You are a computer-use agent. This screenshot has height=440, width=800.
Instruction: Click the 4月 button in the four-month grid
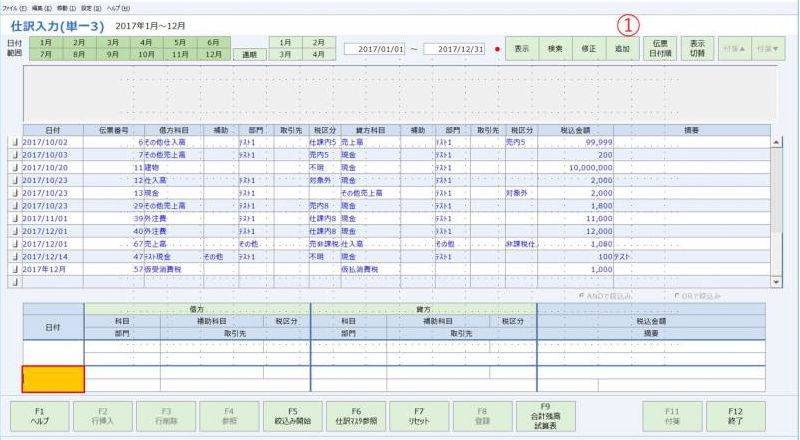pyautogui.click(x=319, y=54)
